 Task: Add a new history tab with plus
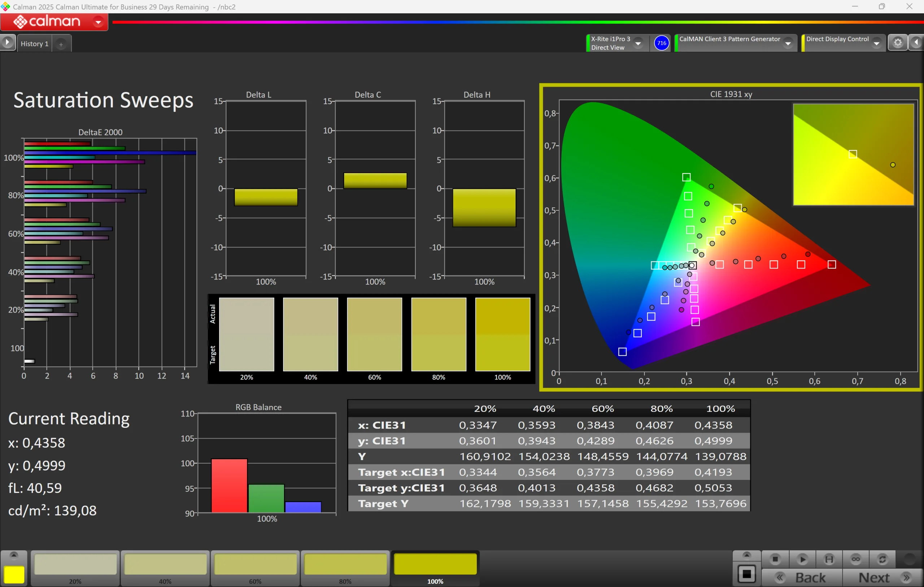click(x=61, y=44)
